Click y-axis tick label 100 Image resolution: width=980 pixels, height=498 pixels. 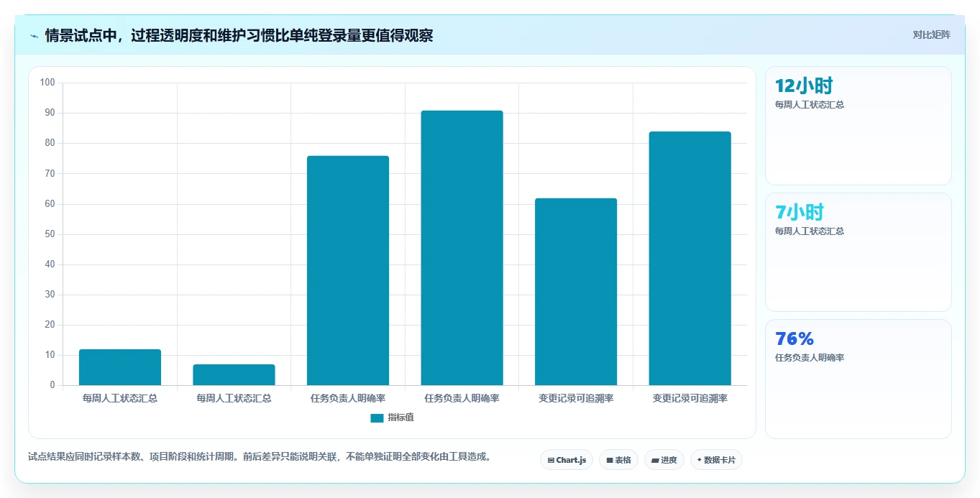click(x=47, y=83)
